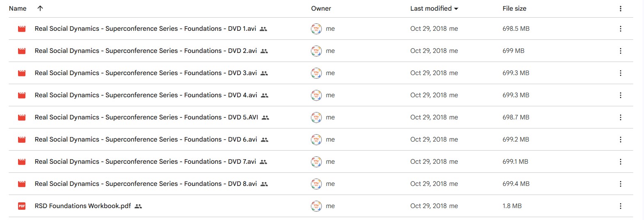The width and height of the screenshot is (644, 220).
Task: Click the video file icon for DVD 8.avi
Action: tap(22, 184)
